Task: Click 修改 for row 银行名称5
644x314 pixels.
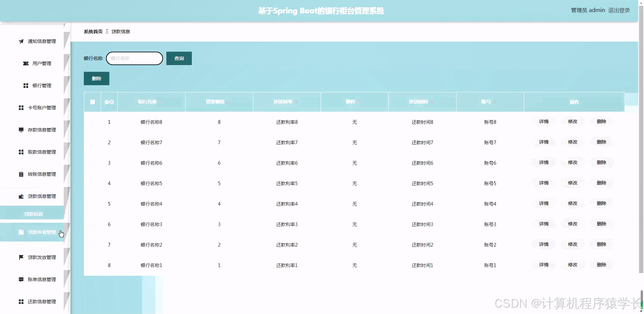Action: [573, 183]
